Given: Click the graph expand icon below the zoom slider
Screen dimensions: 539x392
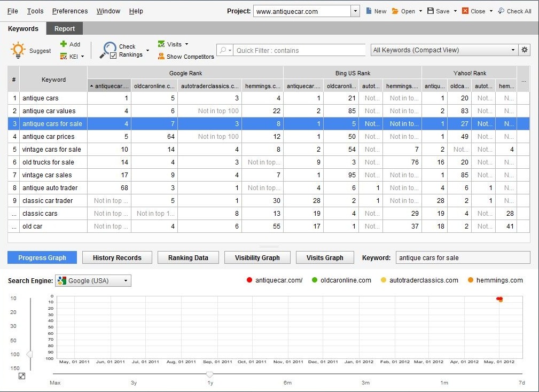Looking at the screenshot, I should pyautogui.click(x=22, y=376).
